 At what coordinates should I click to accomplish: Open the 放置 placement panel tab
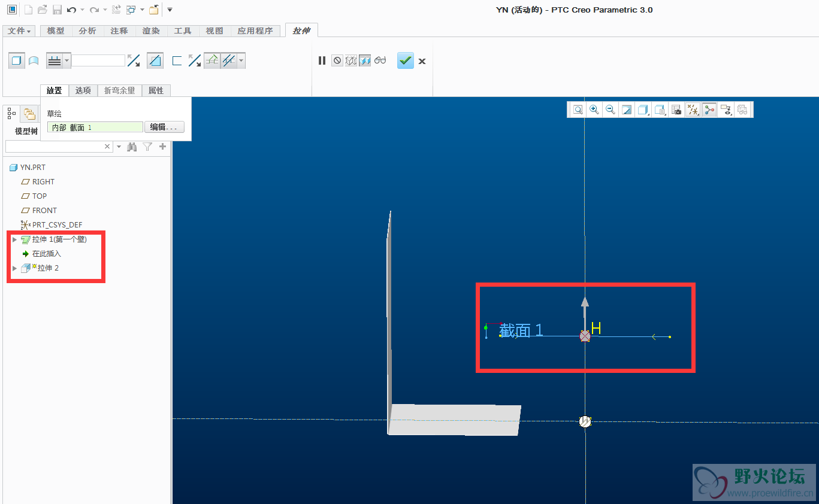click(x=55, y=90)
